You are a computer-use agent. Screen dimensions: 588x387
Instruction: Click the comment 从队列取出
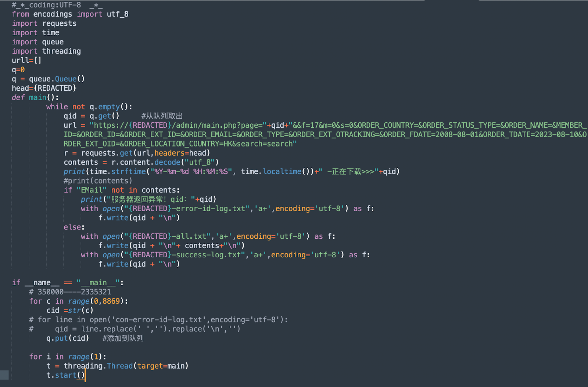click(162, 116)
